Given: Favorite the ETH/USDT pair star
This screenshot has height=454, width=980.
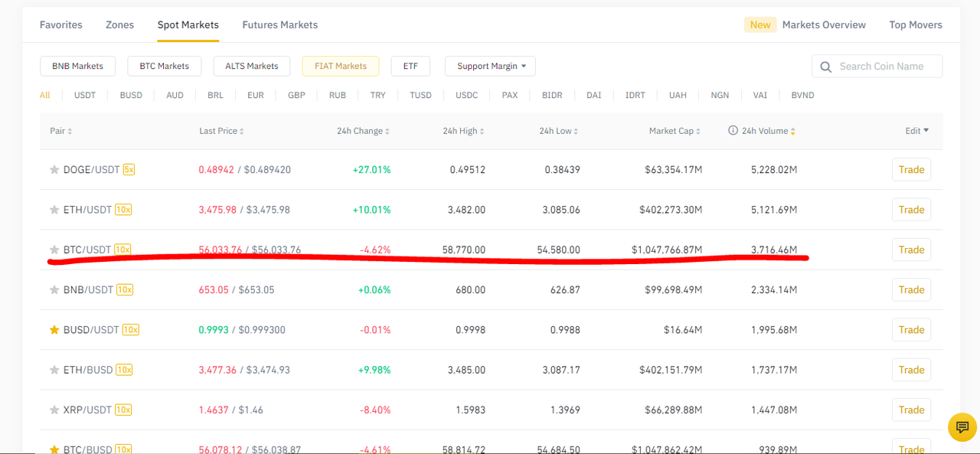Looking at the screenshot, I should pyautogui.click(x=54, y=210).
